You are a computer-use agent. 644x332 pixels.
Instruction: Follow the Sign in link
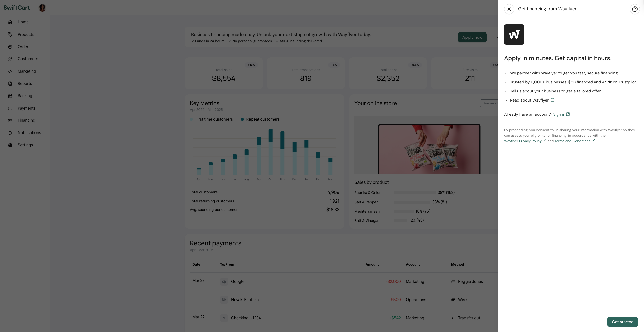(x=559, y=114)
